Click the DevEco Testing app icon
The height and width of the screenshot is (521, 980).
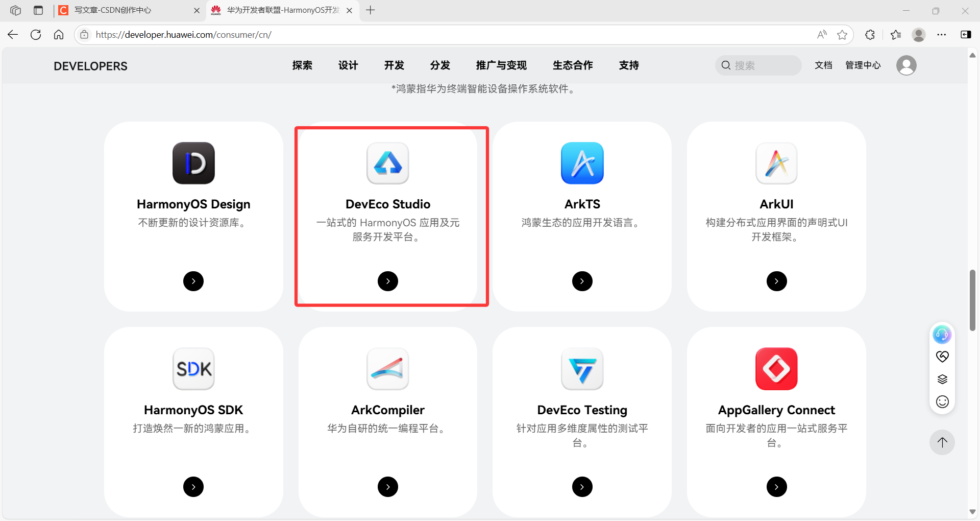pos(582,369)
